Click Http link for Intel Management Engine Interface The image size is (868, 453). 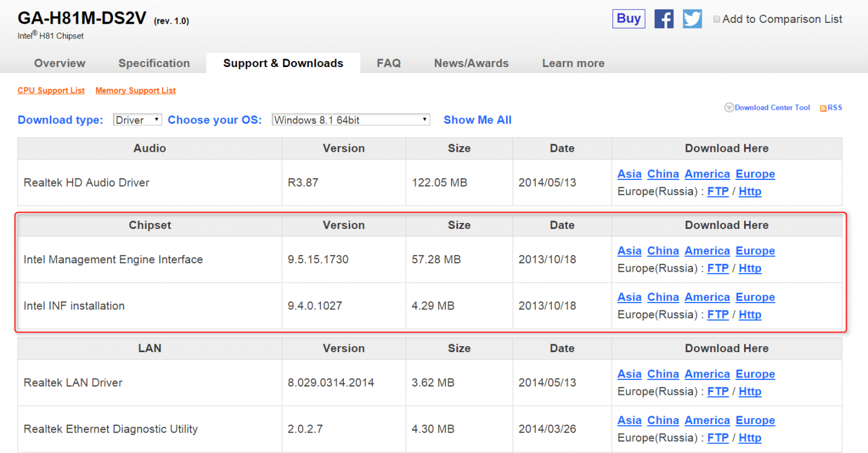click(750, 268)
